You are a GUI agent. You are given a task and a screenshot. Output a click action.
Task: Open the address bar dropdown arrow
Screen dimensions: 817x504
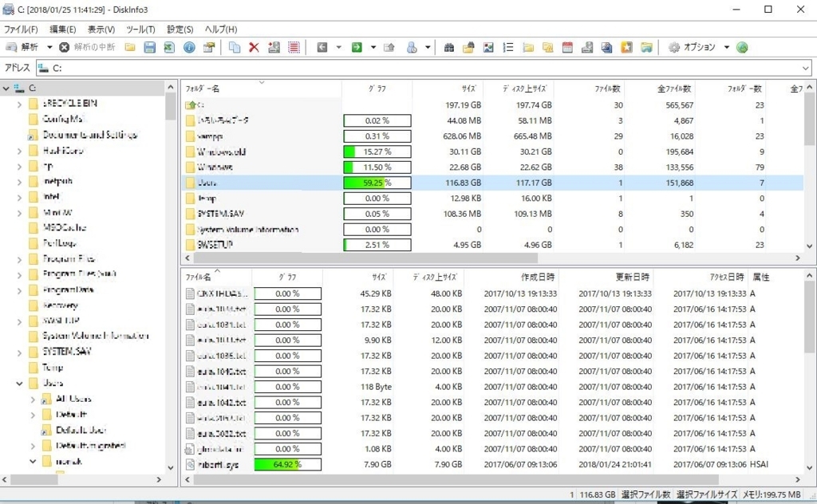(806, 69)
